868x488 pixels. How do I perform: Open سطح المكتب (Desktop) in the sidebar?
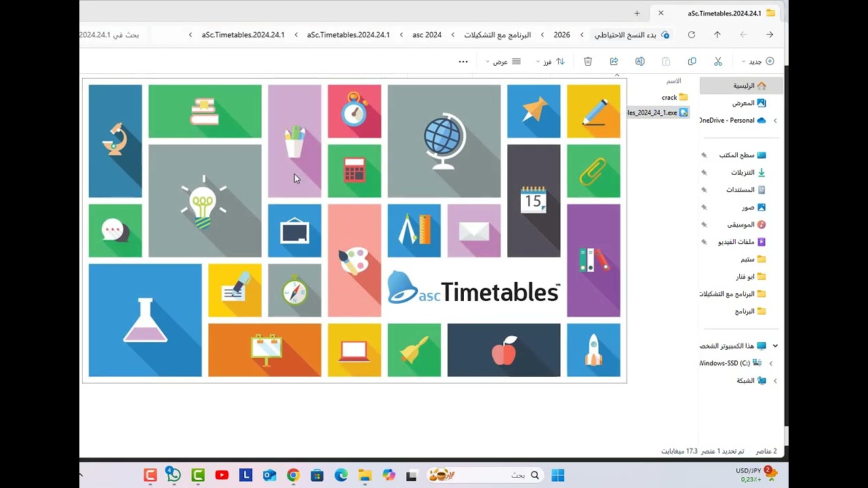(742, 155)
